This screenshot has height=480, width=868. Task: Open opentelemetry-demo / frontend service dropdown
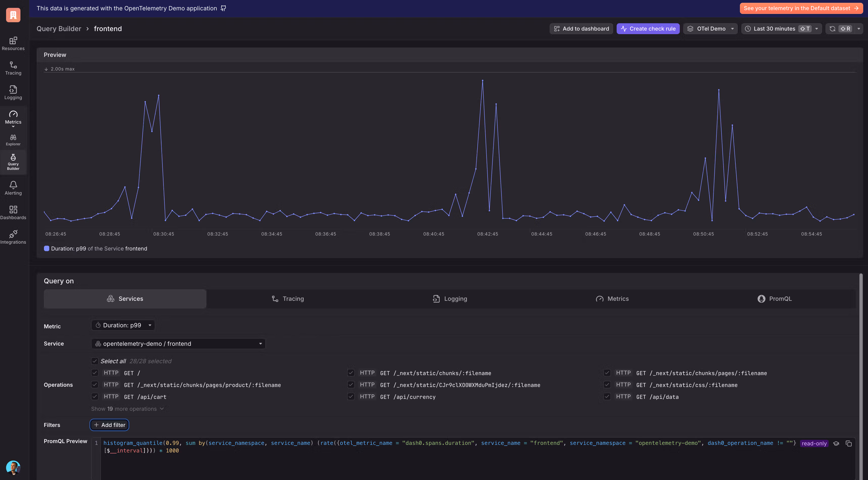tap(178, 344)
